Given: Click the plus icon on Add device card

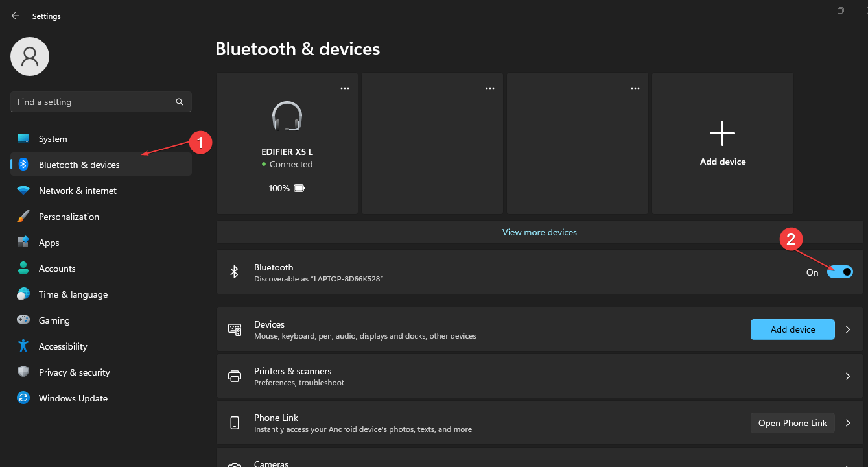Looking at the screenshot, I should point(723,133).
